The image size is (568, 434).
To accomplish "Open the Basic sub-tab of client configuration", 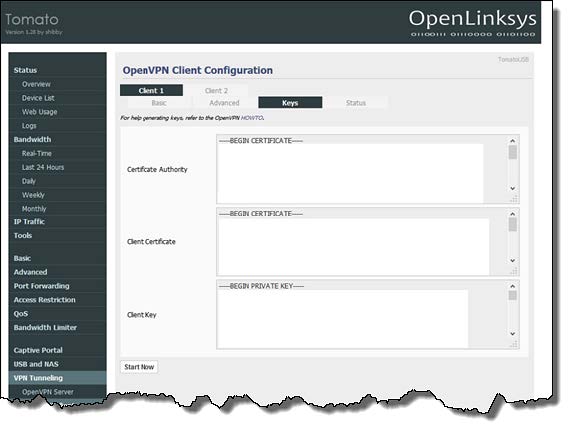I will pos(159,103).
